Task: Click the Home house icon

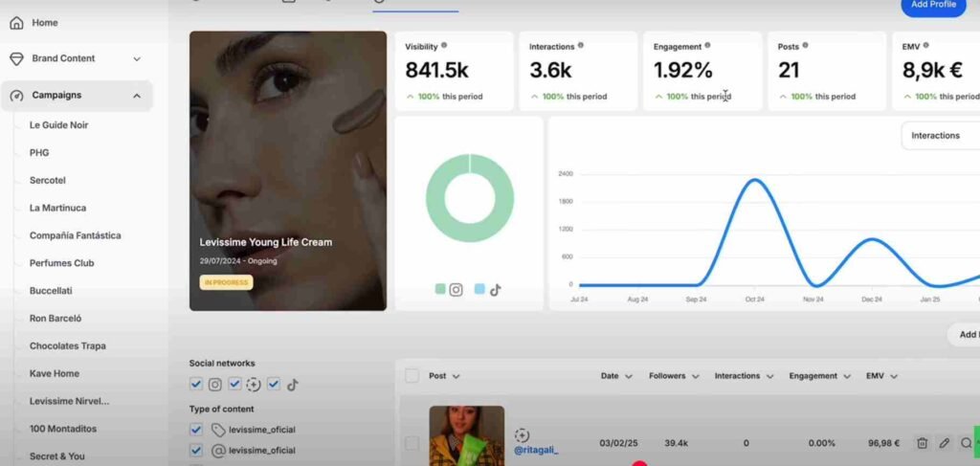Action: [x=17, y=23]
